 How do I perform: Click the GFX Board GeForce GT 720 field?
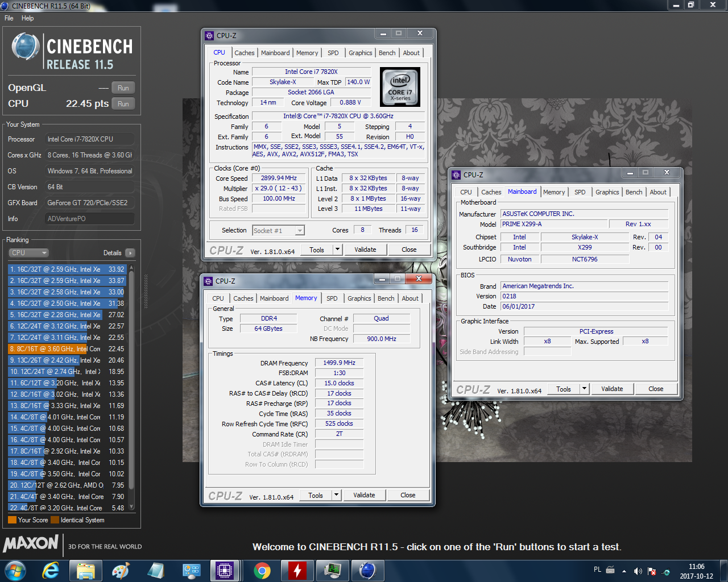click(x=90, y=203)
